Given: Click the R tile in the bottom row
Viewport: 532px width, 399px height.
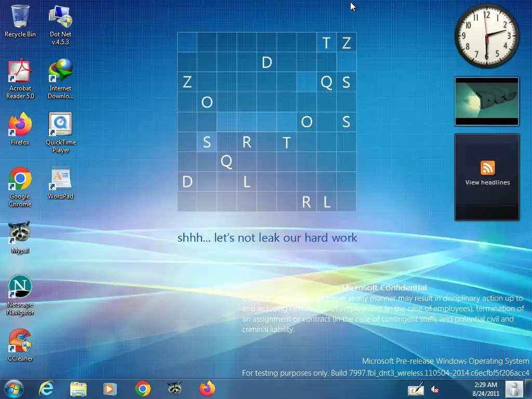Looking at the screenshot, I should tap(307, 202).
